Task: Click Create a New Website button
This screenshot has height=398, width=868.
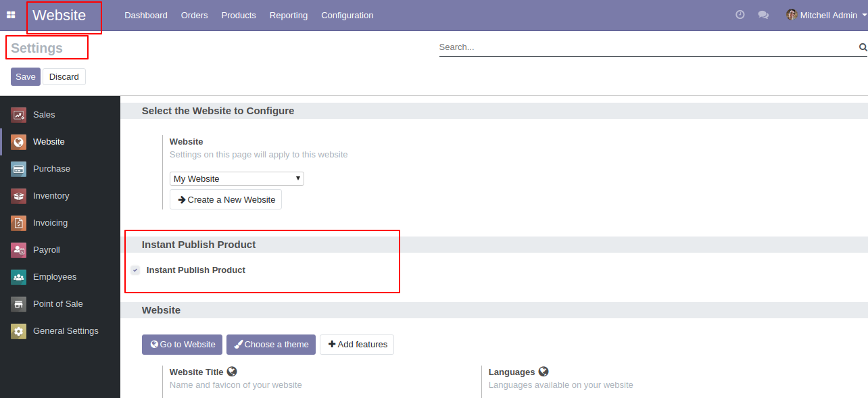Action: (x=226, y=199)
